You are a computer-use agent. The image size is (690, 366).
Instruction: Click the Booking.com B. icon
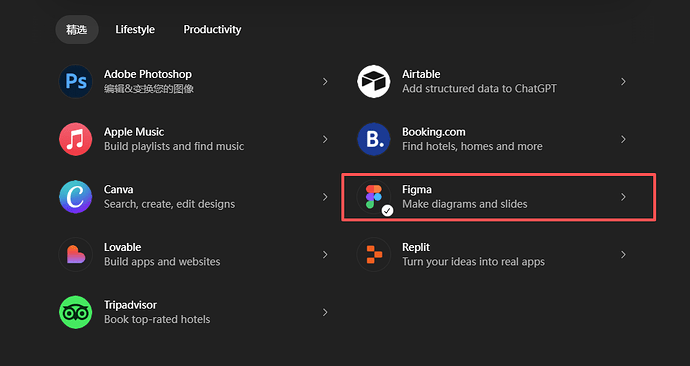pyautogui.click(x=374, y=139)
